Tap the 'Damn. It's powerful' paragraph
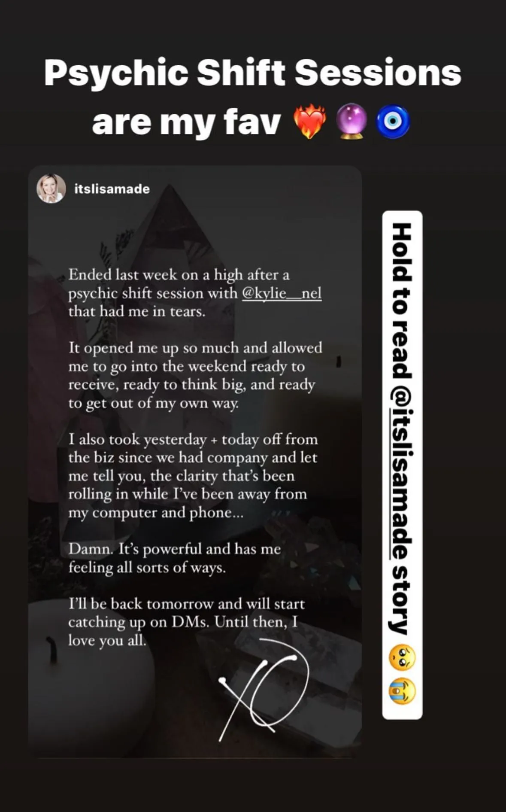The image size is (506, 812). (x=175, y=558)
